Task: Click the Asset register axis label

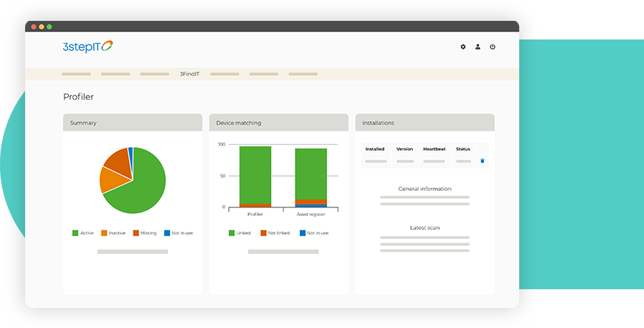Action: [311, 215]
